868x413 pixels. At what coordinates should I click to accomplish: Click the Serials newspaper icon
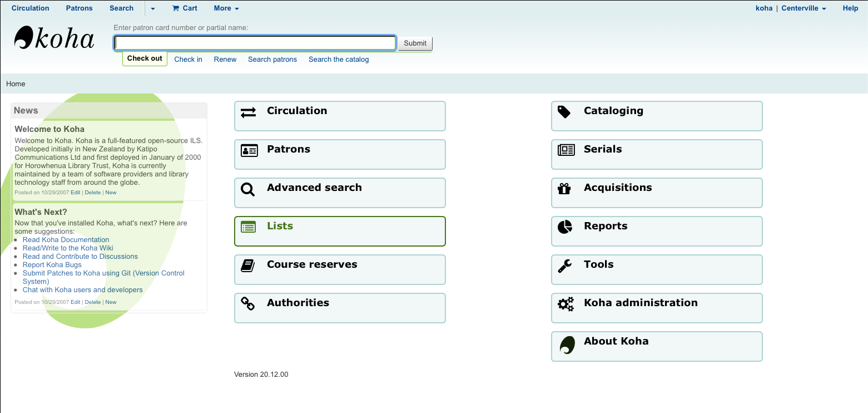click(x=566, y=150)
